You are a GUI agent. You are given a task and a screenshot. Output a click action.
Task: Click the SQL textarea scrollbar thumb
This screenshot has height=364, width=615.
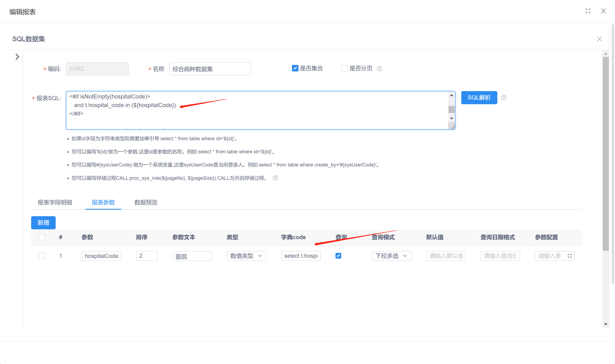tap(451, 109)
